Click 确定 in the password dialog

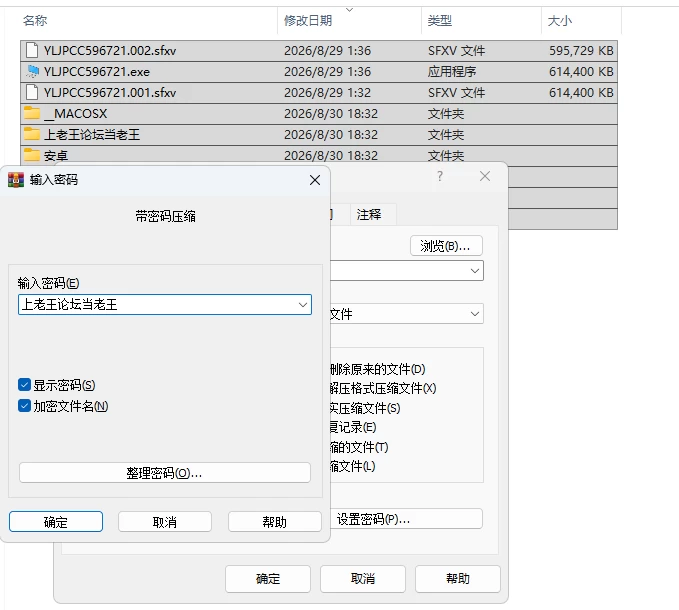tap(56, 522)
